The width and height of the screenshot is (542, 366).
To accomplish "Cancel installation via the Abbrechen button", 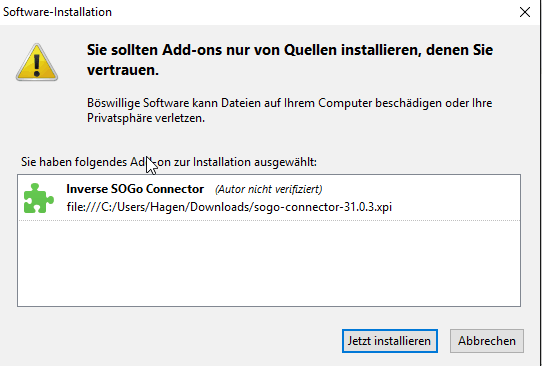I will (x=487, y=341).
